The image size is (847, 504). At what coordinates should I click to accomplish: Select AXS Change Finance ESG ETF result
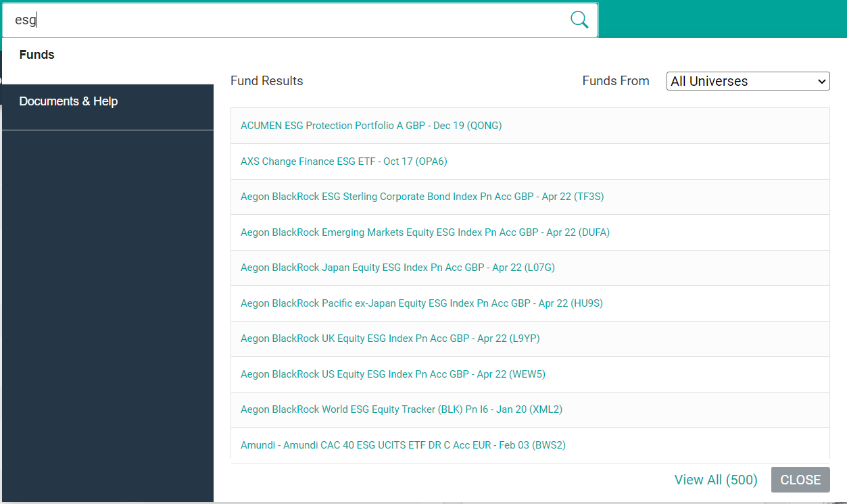pos(343,161)
